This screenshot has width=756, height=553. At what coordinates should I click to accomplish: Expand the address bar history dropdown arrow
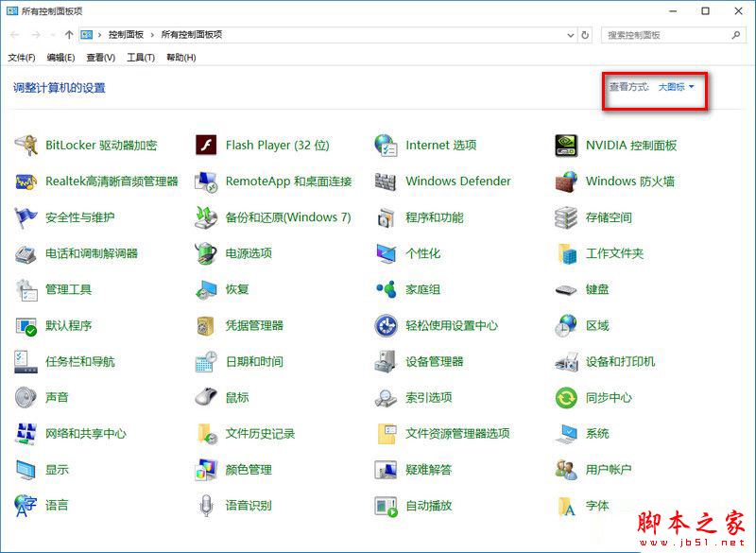(569, 35)
